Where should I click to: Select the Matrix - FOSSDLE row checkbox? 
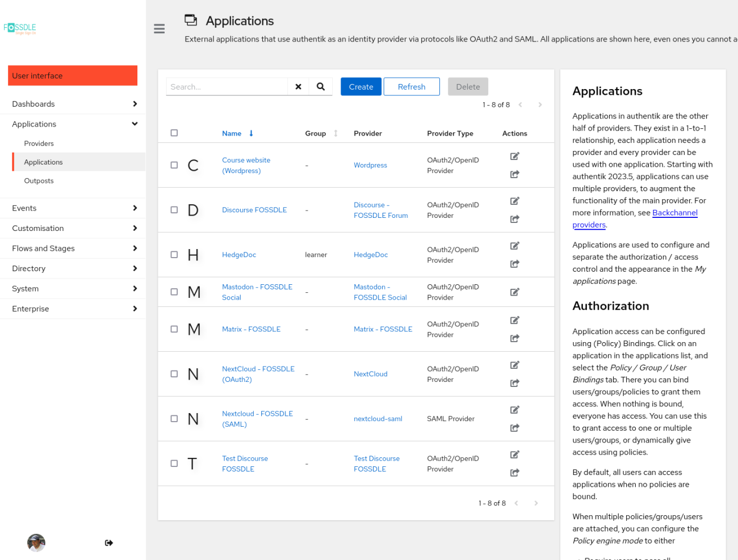pos(174,329)
